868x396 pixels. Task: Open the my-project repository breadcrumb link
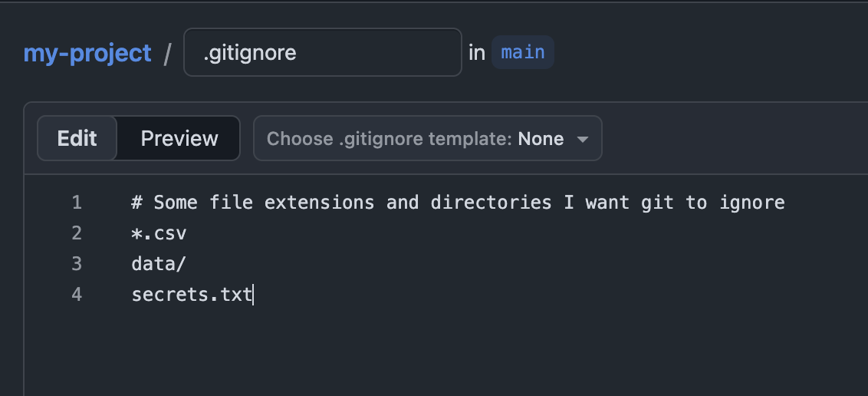pyautogui.click(x=87, y=53)
